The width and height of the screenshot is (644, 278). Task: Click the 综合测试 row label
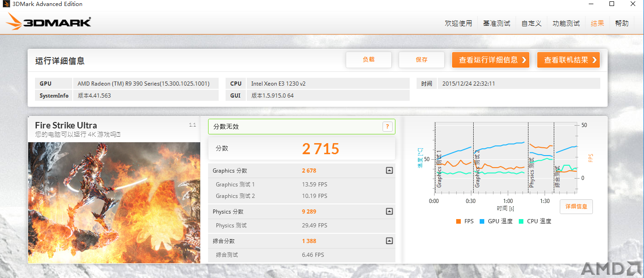227,255
